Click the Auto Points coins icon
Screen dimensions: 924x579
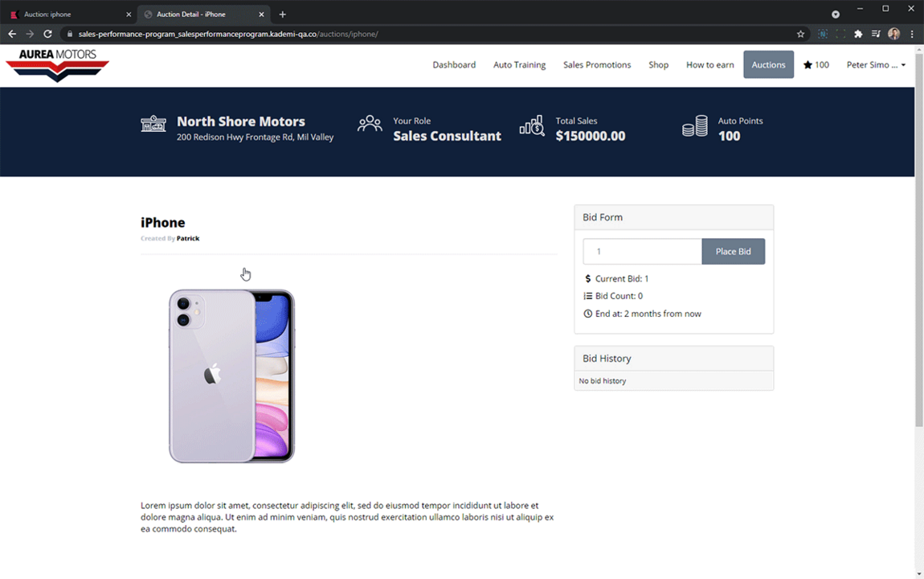coord(695,125)
